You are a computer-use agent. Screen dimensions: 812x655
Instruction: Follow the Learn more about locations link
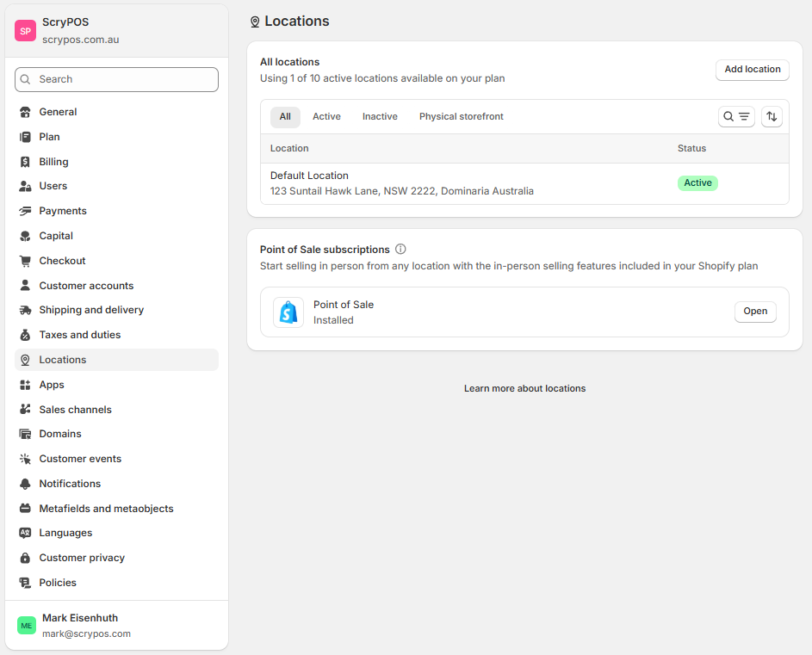(524, 388)
